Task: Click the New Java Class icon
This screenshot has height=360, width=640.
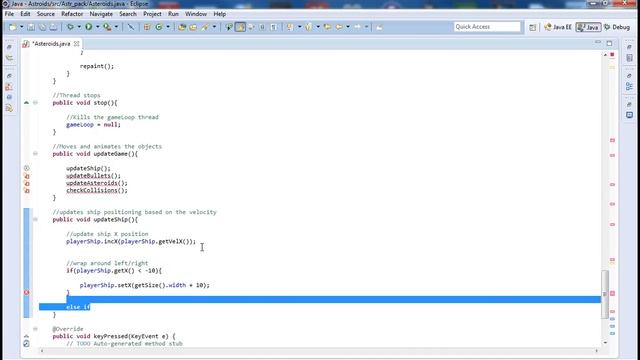Action: pos(159,27)
